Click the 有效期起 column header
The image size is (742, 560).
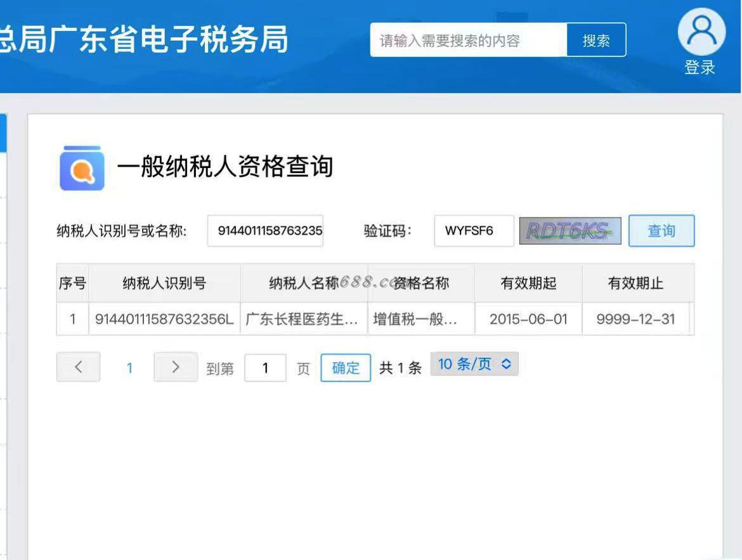point(528,283)
